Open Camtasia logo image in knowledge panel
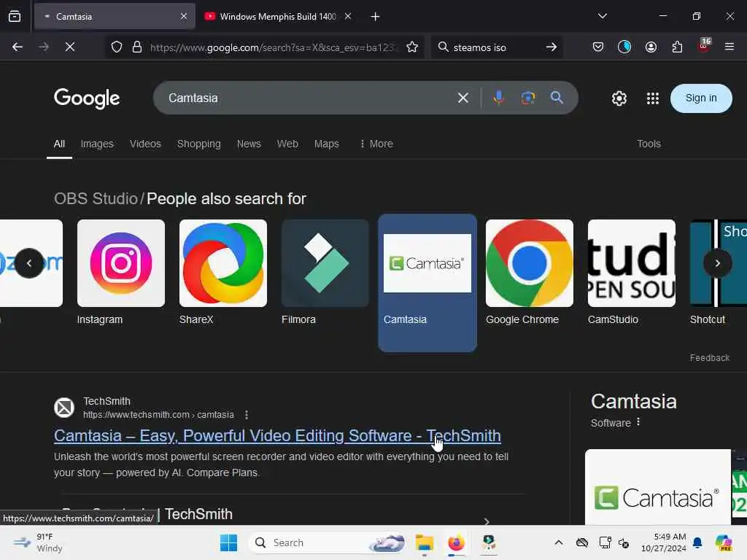The image size is (747, 560). (x=657, y=487)
